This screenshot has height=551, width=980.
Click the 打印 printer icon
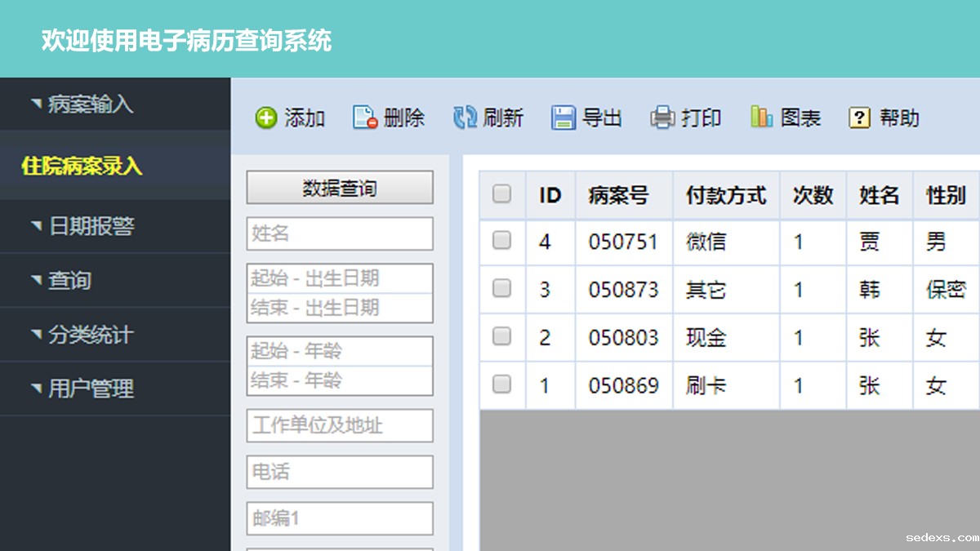point(662,118)
